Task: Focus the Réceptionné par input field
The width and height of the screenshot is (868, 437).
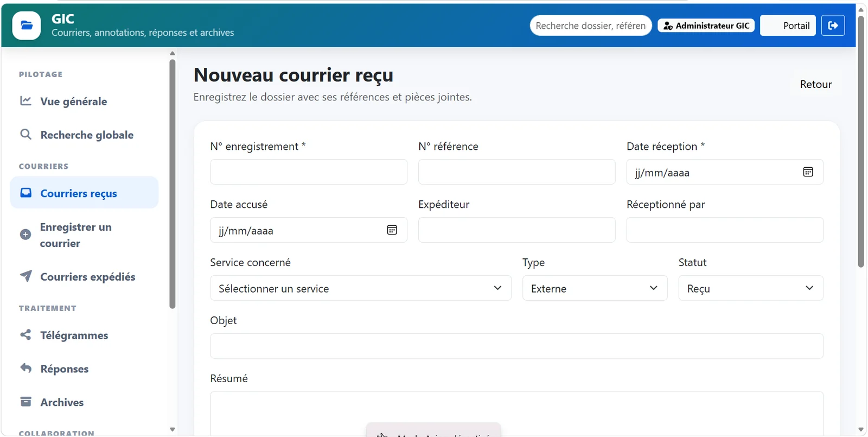Action: coord(725,230)
